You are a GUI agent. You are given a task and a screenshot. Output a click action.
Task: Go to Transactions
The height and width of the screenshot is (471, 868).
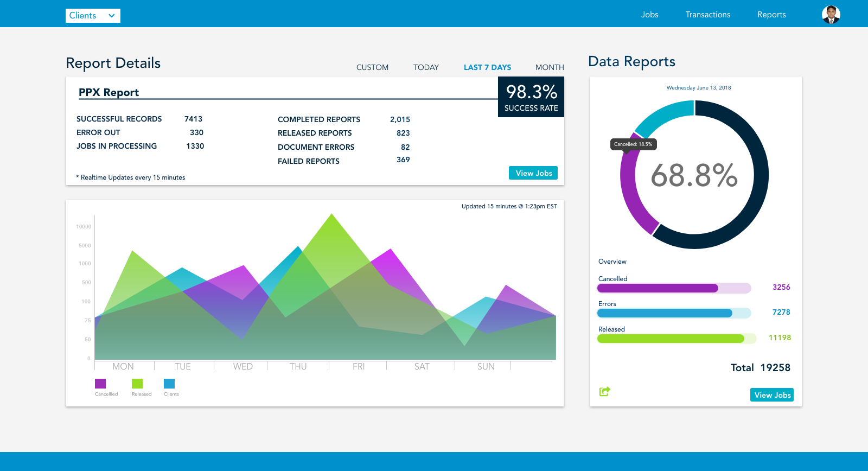pyautogui.click(x=708, y=15)
